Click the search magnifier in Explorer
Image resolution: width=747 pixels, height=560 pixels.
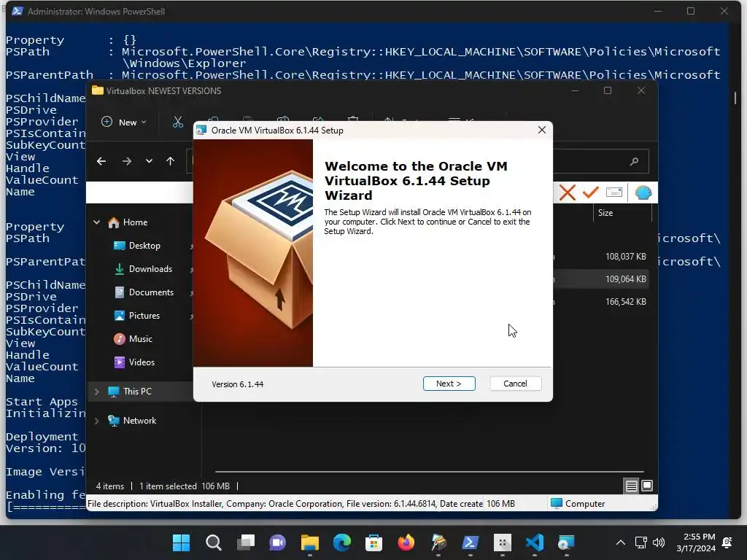[634, 161]
